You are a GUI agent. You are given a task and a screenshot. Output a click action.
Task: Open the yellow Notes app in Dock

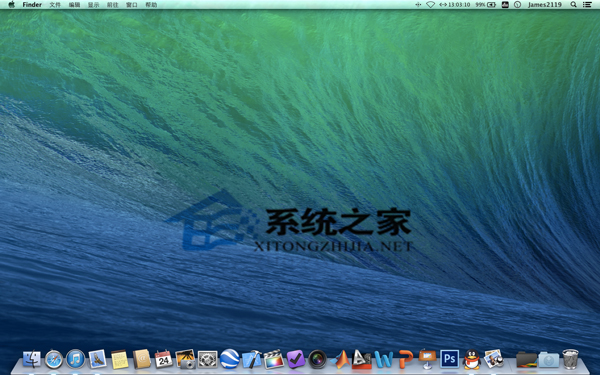point(119,360)
